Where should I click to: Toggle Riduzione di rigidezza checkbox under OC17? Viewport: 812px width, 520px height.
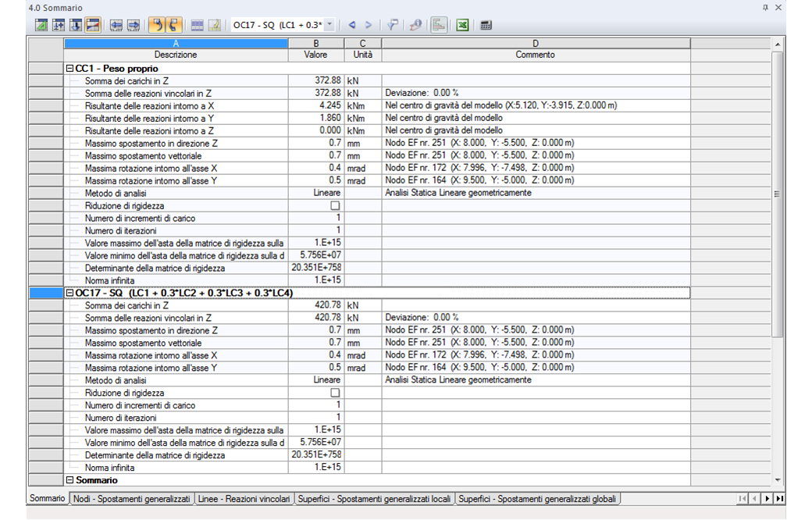click(335, 393)
